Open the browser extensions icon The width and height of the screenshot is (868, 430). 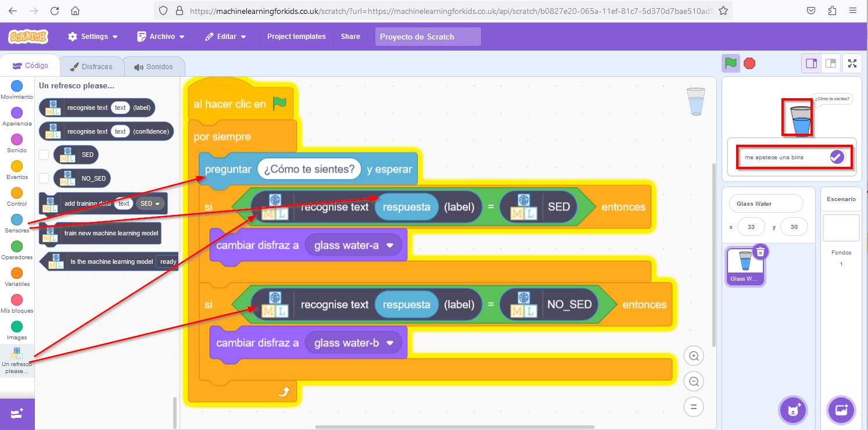833,10
